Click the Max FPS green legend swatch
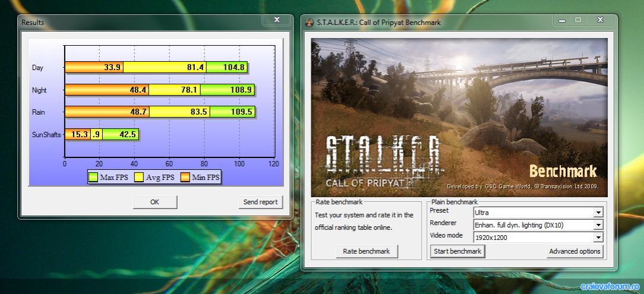This screenshot has width=644, height=294. pyautogui.click(x=93, y=178)
